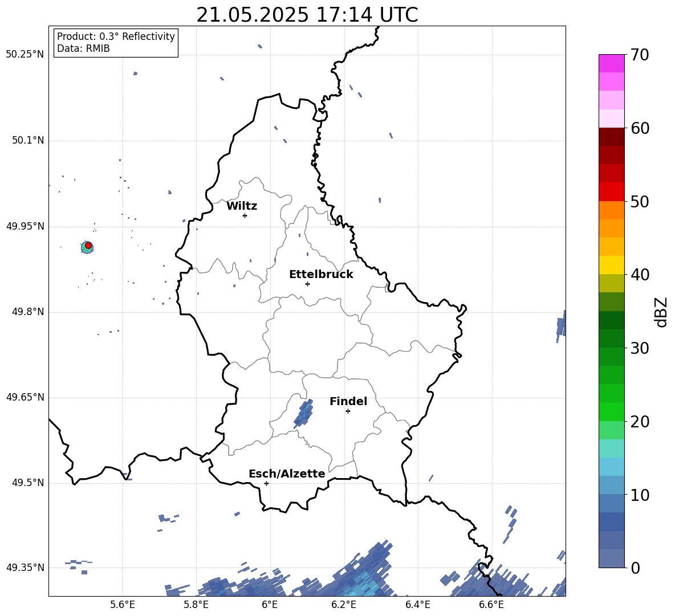The height and width of the screenshot is (616, 675).
Task: Click the light blue colorbar segment above 10
Action: (x=611, y=485)
